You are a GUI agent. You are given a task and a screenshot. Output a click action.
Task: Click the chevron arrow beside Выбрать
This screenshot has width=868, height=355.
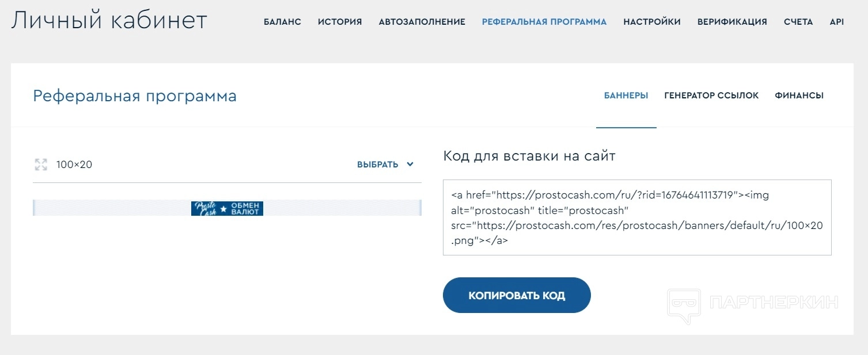pyautogui.click(x=410, y=165)
